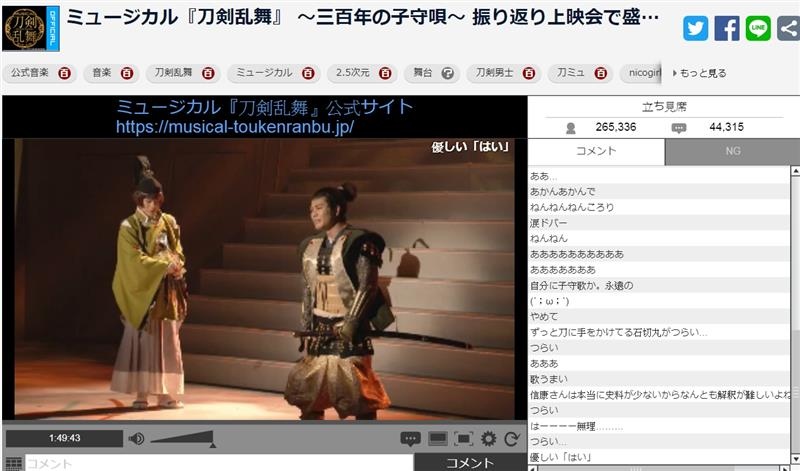The height and width of the screenshot is (471, 800).
Task: Open dictionary icon beside 2.5次元 tag
Action: point(385,73)
